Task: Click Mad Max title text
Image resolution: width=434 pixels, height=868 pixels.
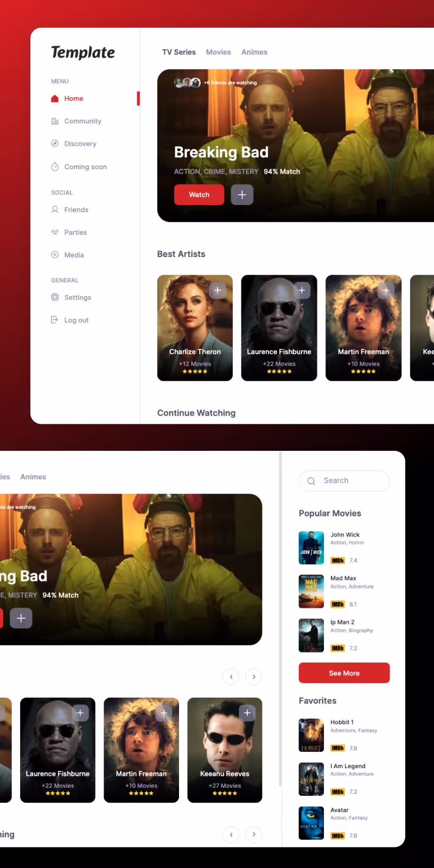Action: tap(343, 578)
